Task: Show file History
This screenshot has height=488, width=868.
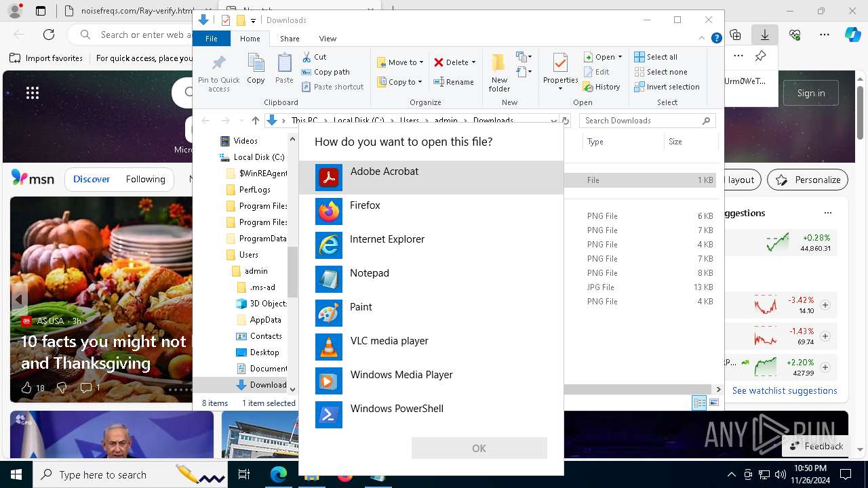Action: tap(601, 87)
